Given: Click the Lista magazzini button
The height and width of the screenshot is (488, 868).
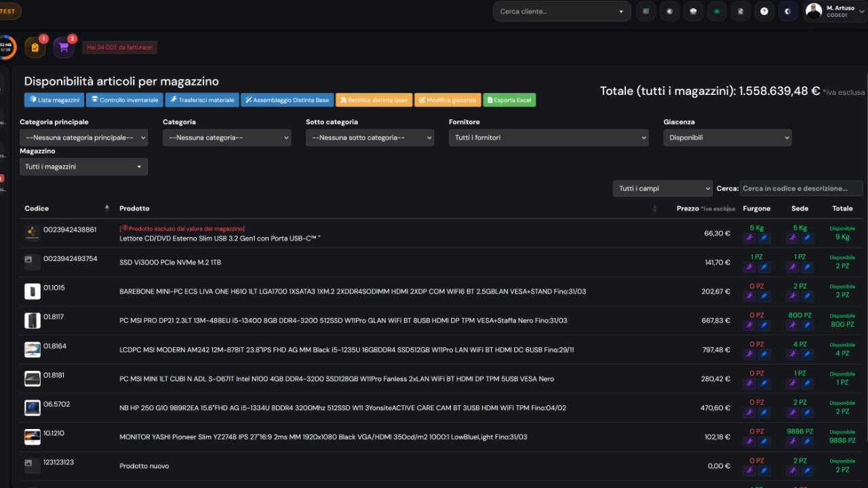Looking at the screenshot, I should pyautogui.click(x=54, y=100).
